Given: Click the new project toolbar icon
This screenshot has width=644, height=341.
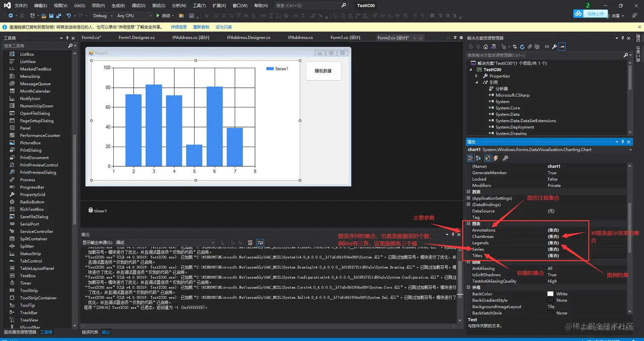Looking at the screenshot, I should coord(32,16).
